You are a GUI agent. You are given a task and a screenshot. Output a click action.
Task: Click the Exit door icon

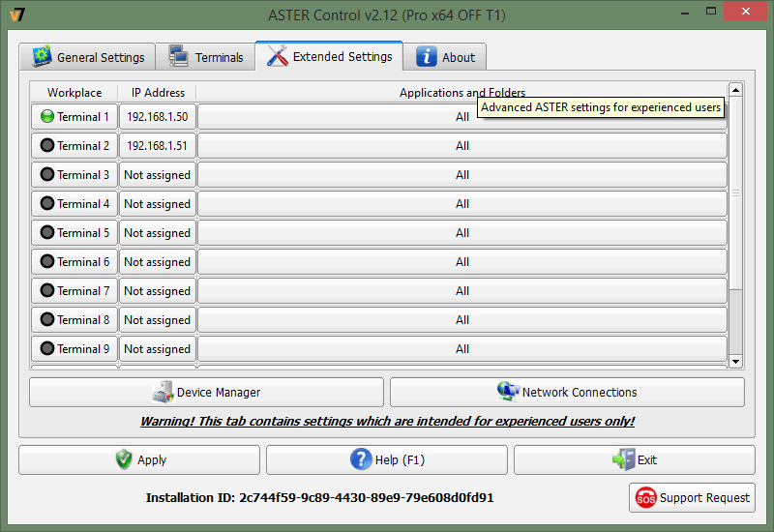click(623, 459)
